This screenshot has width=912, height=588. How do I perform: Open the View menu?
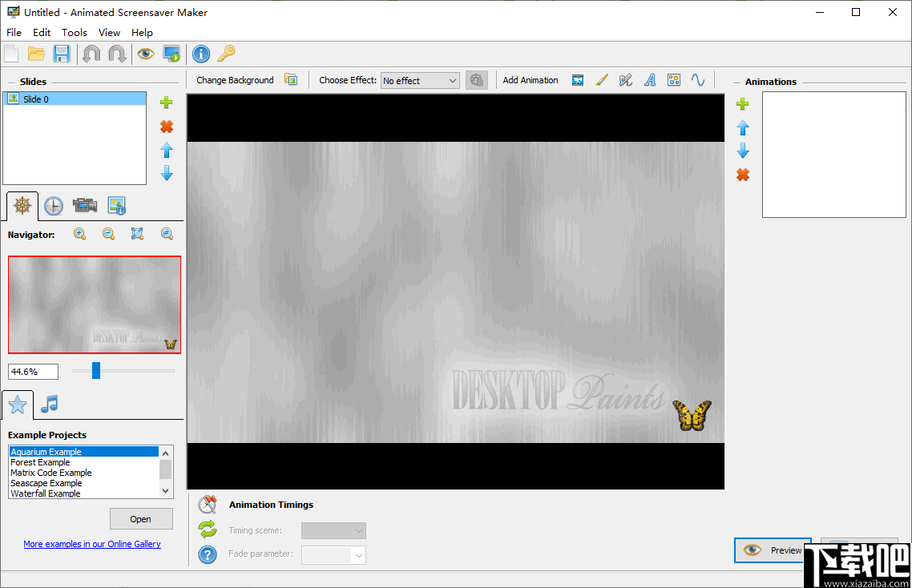pyautogui.click(x=109, y=33)
